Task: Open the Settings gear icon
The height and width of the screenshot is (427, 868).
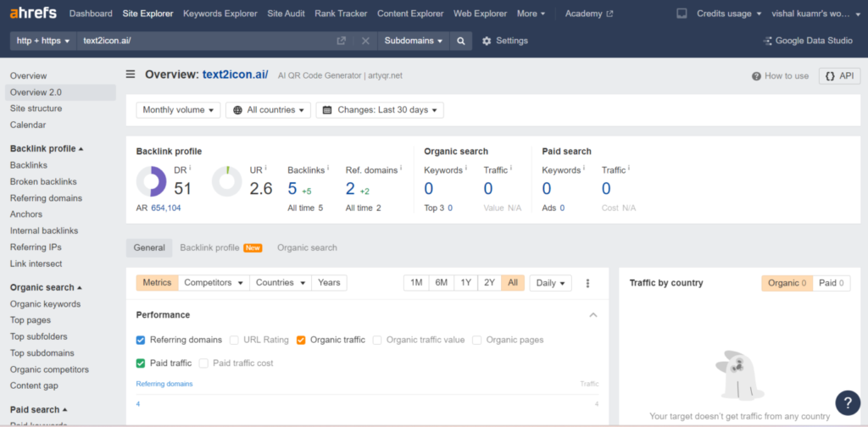Action: [487, 41]
